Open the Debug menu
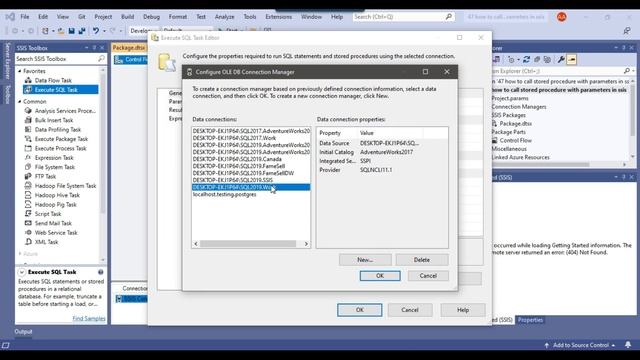 [151, 17]
